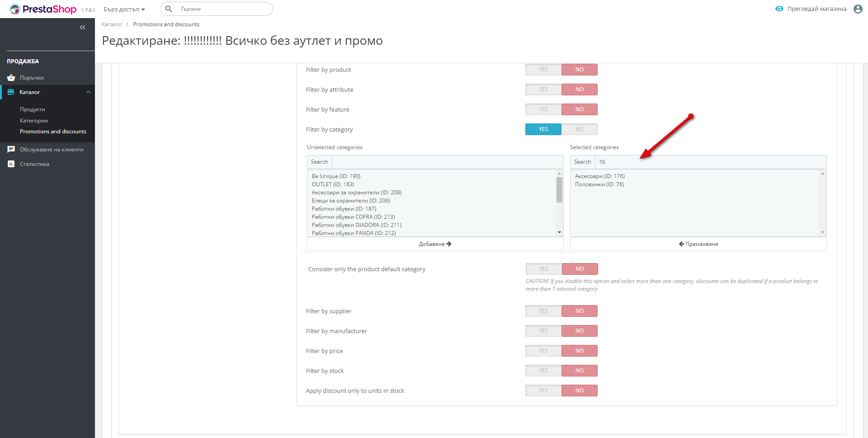
Task: Collapse the Catalog menu chevron
Action: 88,92
